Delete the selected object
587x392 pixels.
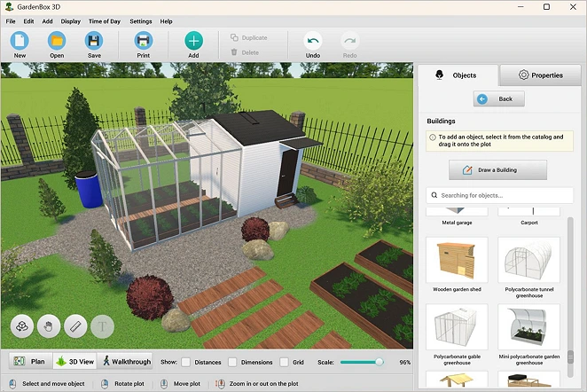coord(245,52)
